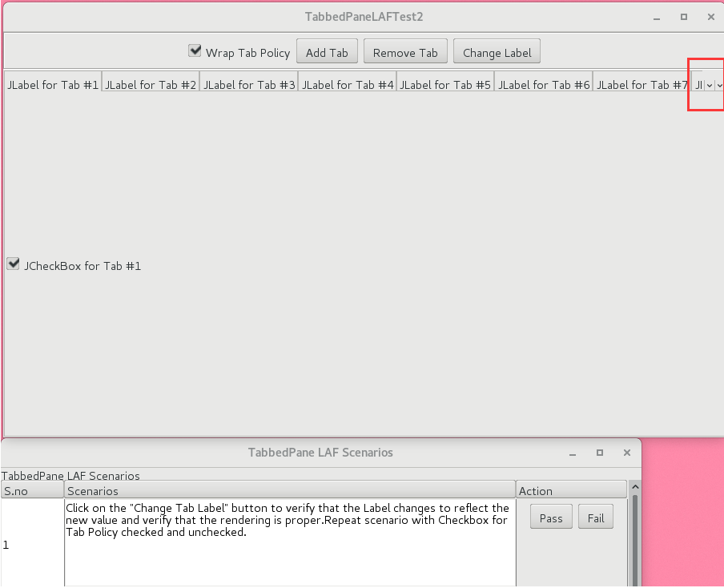Minimize the TabbedPaneLAFTest2 window

click(x=657, y=17)
